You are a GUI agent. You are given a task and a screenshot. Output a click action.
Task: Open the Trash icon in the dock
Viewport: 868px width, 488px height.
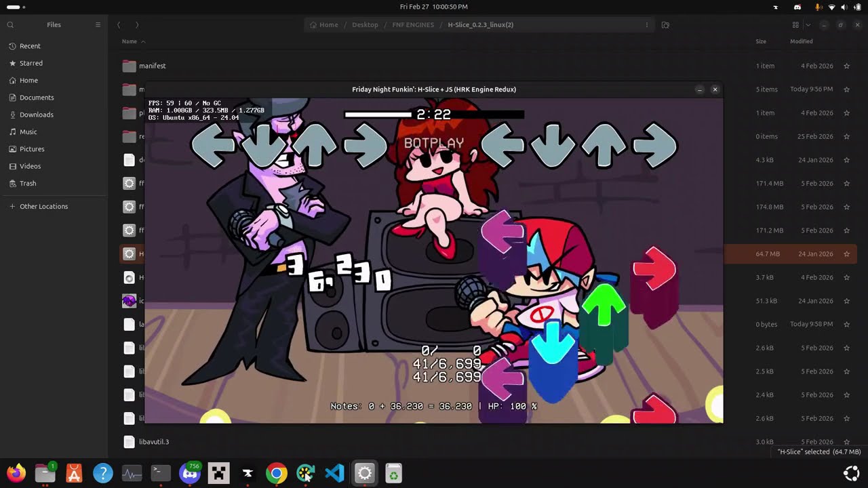click(x=394, y=473)
